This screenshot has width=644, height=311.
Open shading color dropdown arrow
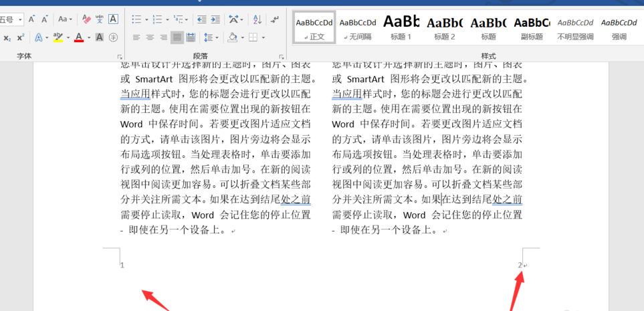[242, 38]
